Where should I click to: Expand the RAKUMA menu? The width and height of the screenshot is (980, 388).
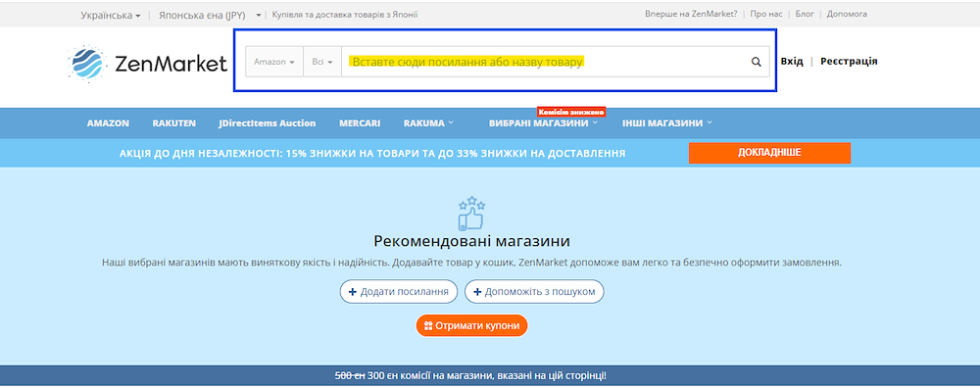click(428, 123)
